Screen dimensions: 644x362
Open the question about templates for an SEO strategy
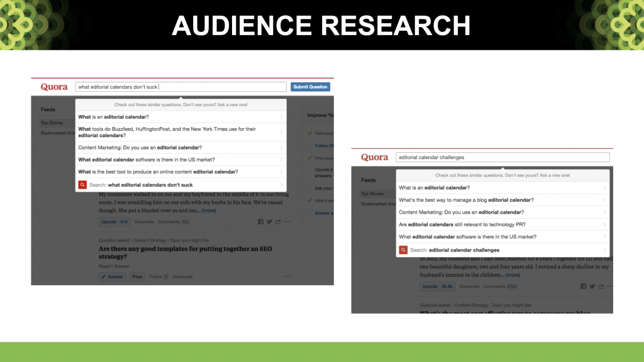[186, 253]
